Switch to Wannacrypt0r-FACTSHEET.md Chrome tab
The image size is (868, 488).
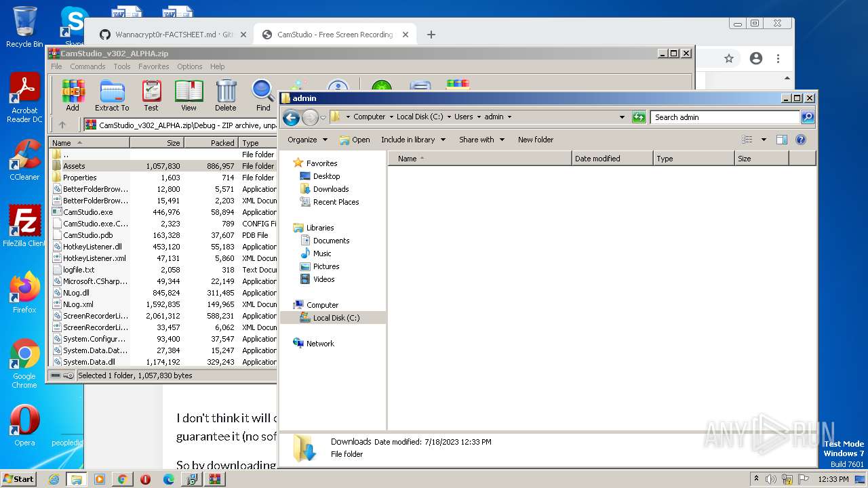(173, 35)
